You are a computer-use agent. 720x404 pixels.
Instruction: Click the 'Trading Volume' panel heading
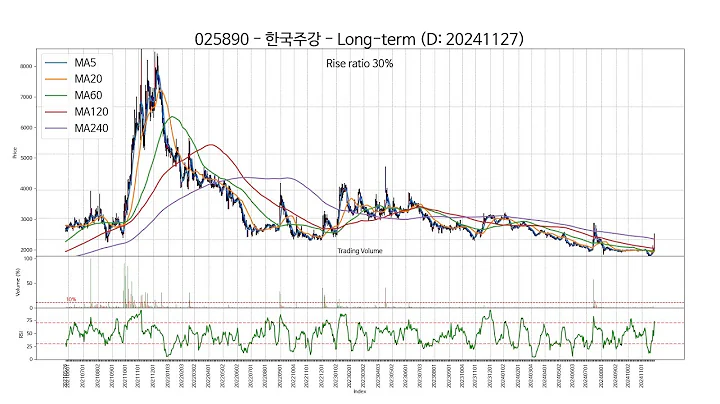pos(360,251)
